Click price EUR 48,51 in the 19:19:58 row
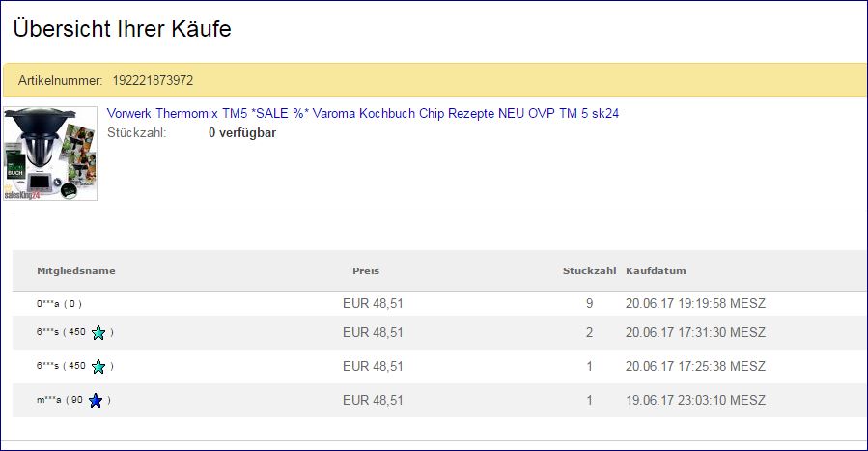This screenshot has height=451, width=868. click(x=373, y=304)
